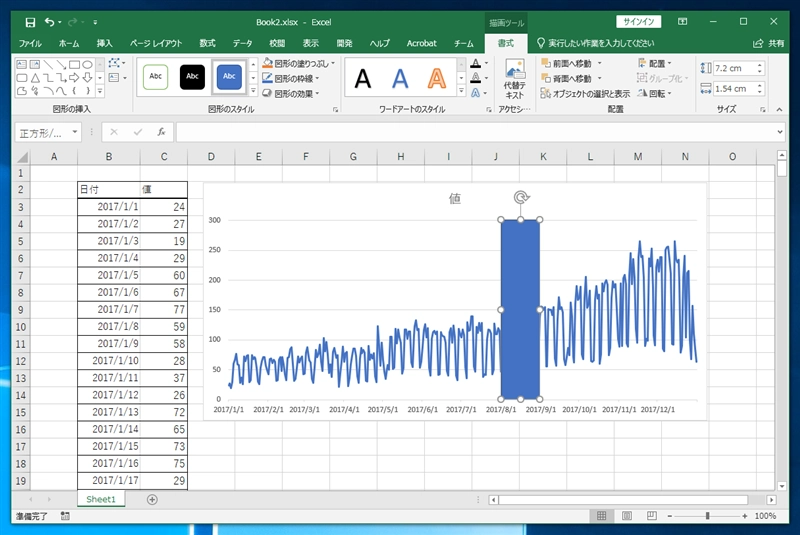Click the zoom slider handle
Viewport: 800px width, 535px height.
(x=707, y=516)
